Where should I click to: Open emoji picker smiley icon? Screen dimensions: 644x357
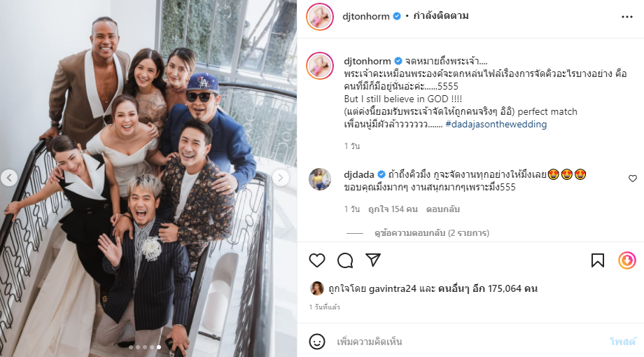click(316, 342)
